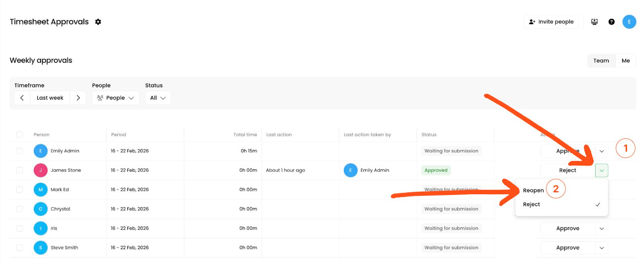
Task: Expand action options for Iris's row
Action: pyautogui.click(x=602, y=229)
